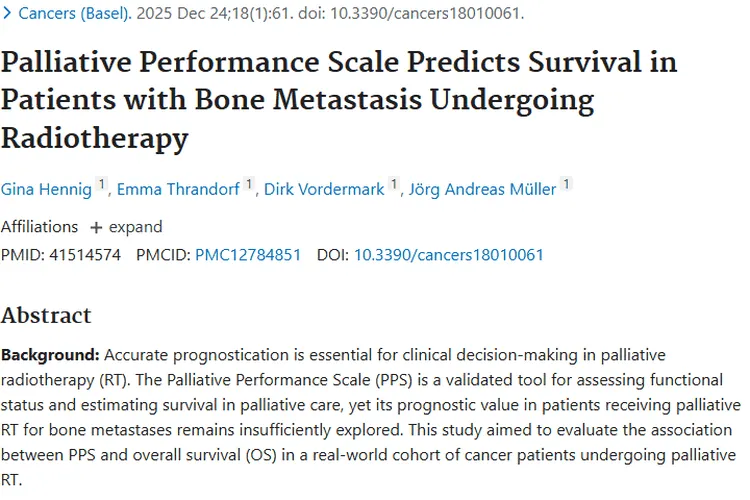Open author Dirk Vordermark's link
The height and width of the screenshot is (500, 750).
coord(324,189)
